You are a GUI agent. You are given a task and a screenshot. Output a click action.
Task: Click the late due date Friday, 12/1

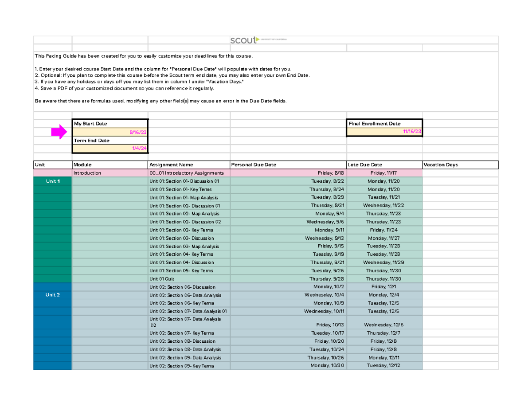point(384,287)
